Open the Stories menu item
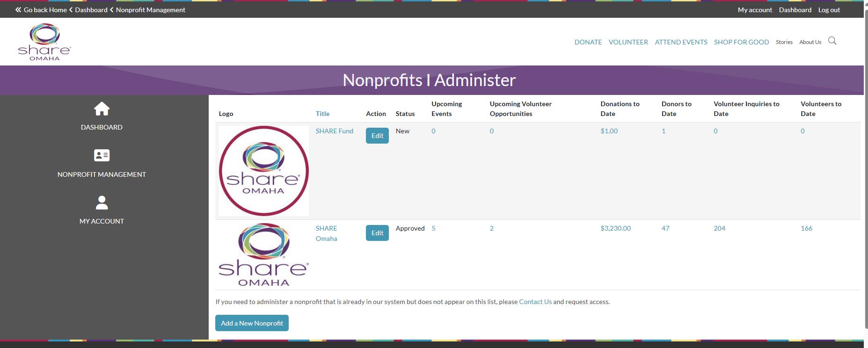Viewport: 868px width, 348px height. (784, 42)
